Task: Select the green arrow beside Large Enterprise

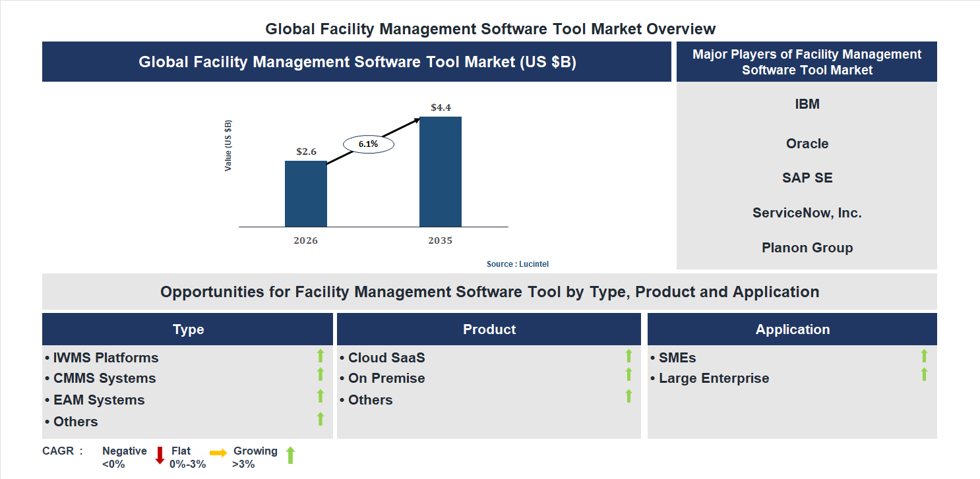Action: pyautogui.click(x=925, y=375)
